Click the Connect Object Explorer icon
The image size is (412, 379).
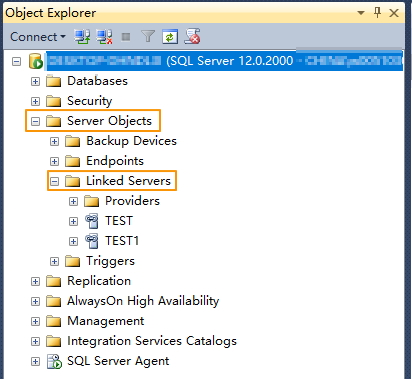tap(82, 37)
